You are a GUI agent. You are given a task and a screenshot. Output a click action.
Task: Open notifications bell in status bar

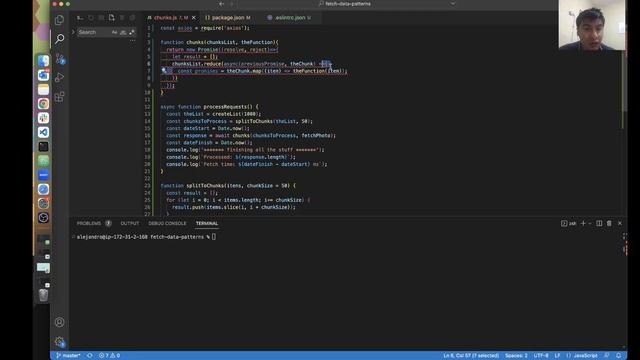[618, 356]
